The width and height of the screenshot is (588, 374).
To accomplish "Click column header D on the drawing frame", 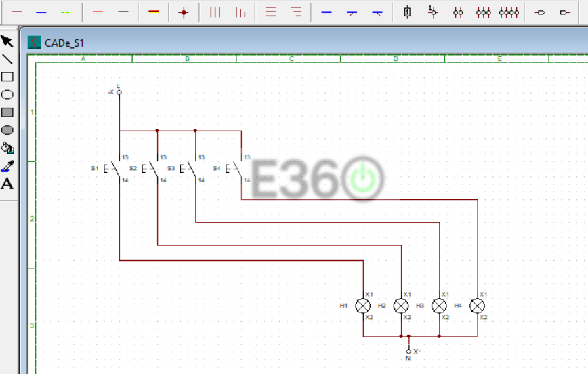I will coord(396,59).
